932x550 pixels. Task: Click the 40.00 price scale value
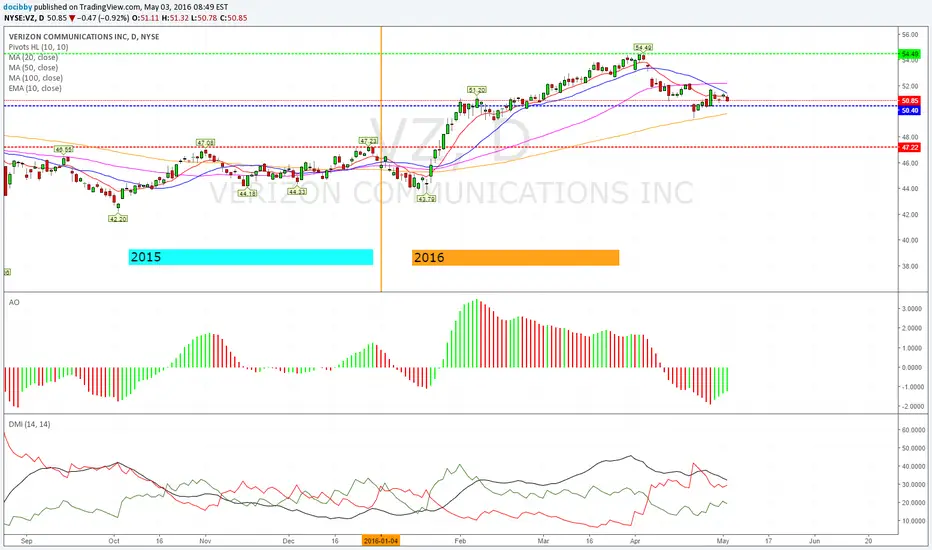910,240
